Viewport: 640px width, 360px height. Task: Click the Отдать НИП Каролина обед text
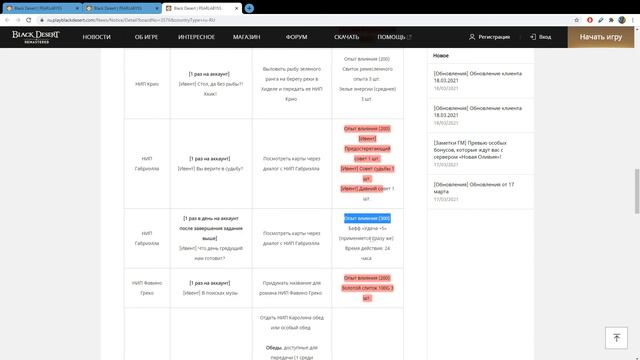click(x=291, y=322)
